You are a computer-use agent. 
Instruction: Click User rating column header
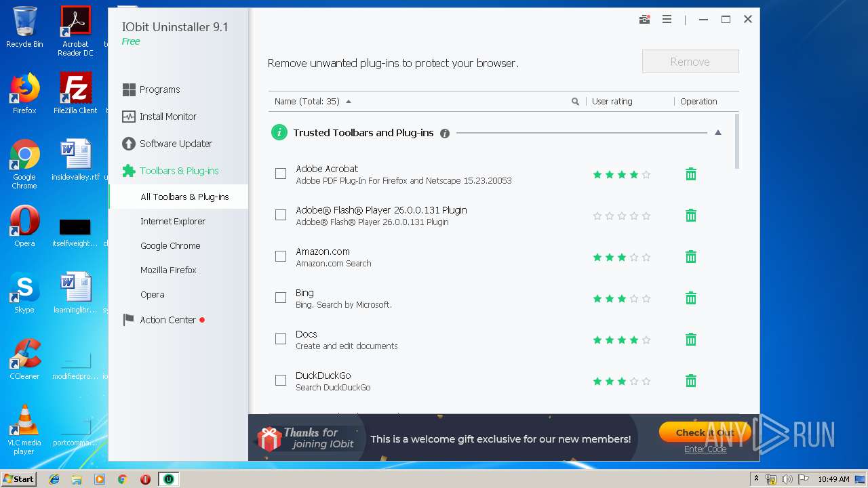[612, 102]
